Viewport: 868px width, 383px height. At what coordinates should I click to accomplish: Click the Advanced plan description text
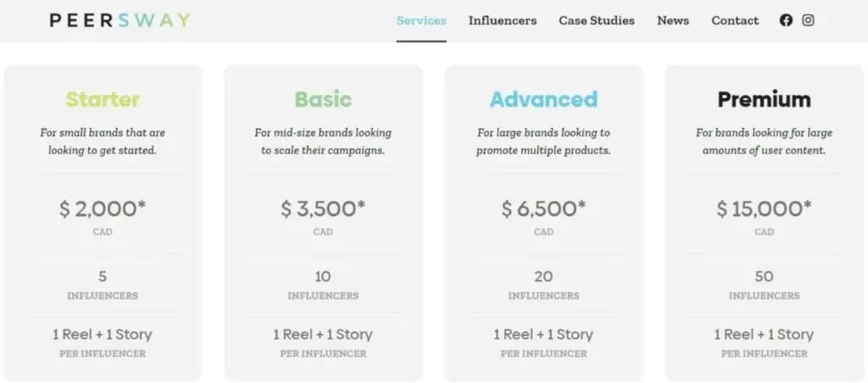point(543,142)
